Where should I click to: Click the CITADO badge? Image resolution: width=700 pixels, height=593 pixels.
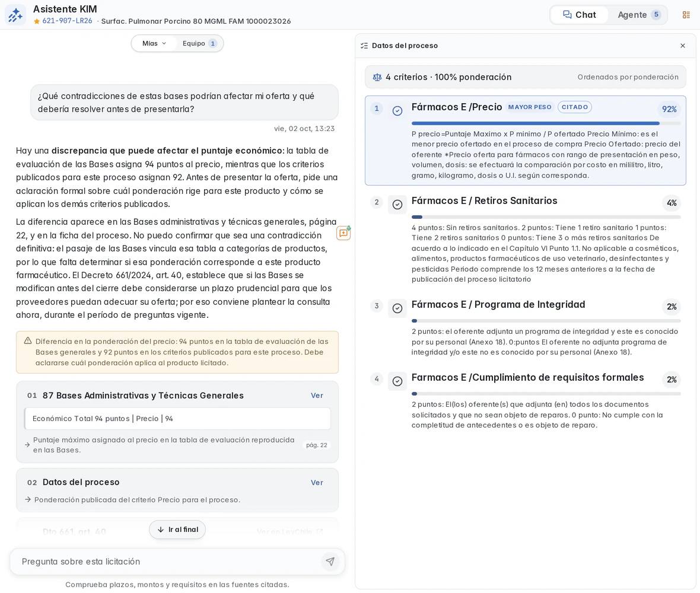click(x=575, y=107)
